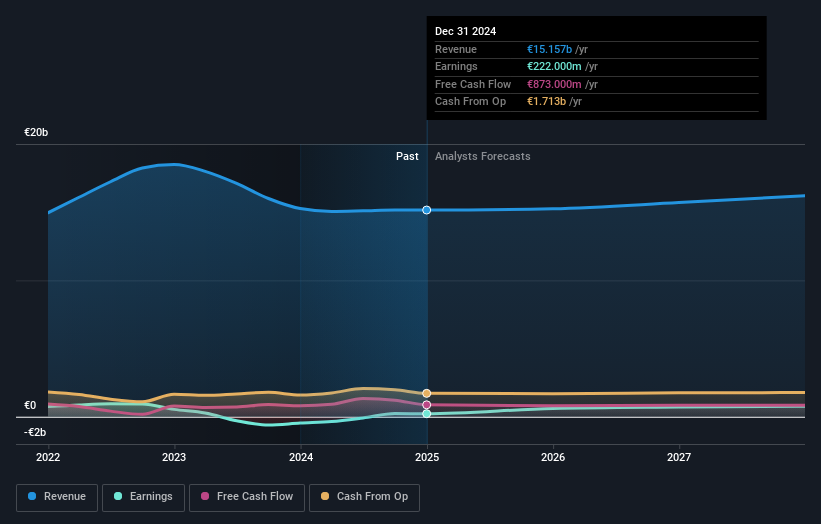Screen dimensions: 821x524
Task: Click the Analysts Forecasts label
Action: coord(483,156)
